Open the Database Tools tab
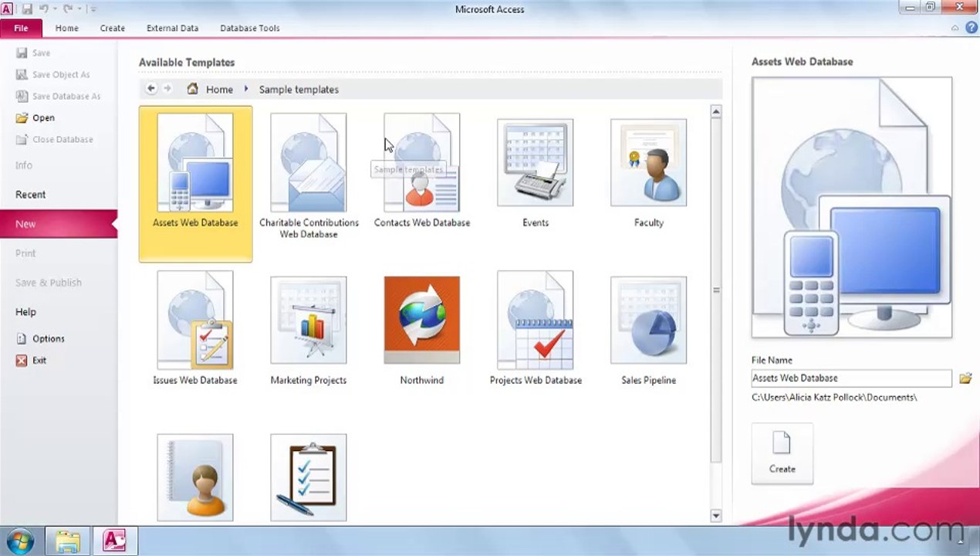The width and height of the screenshot is (980, 556). 249,28
